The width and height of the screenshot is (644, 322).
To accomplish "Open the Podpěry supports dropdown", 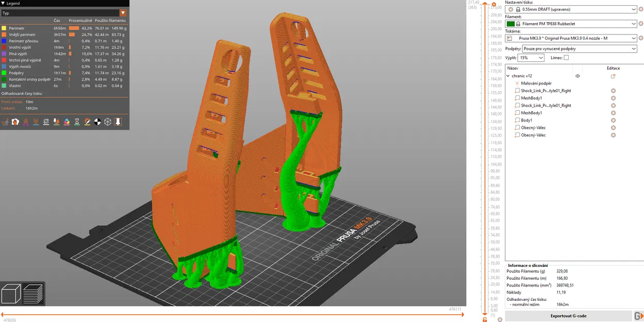I will coord(580,48).
